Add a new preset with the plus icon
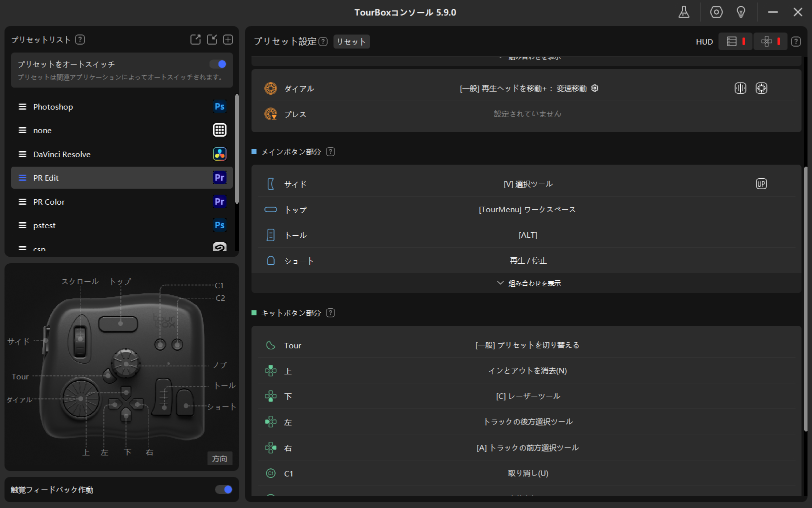812x508 pixels. tap(228, 40)
